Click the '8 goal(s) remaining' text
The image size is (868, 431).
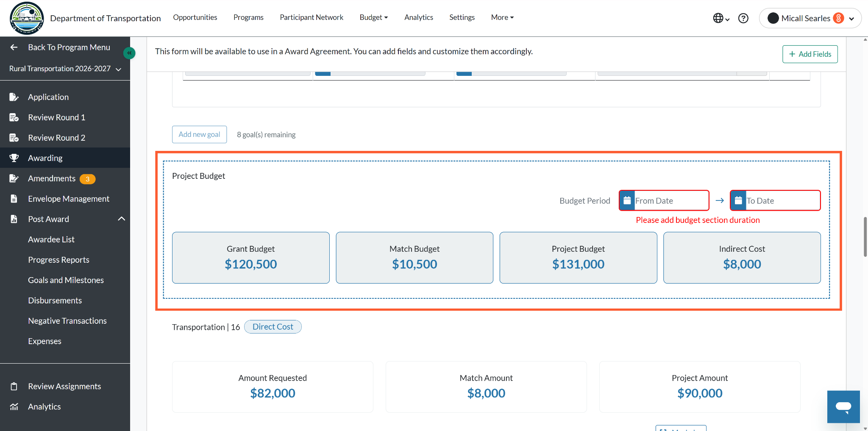(266, 135)
